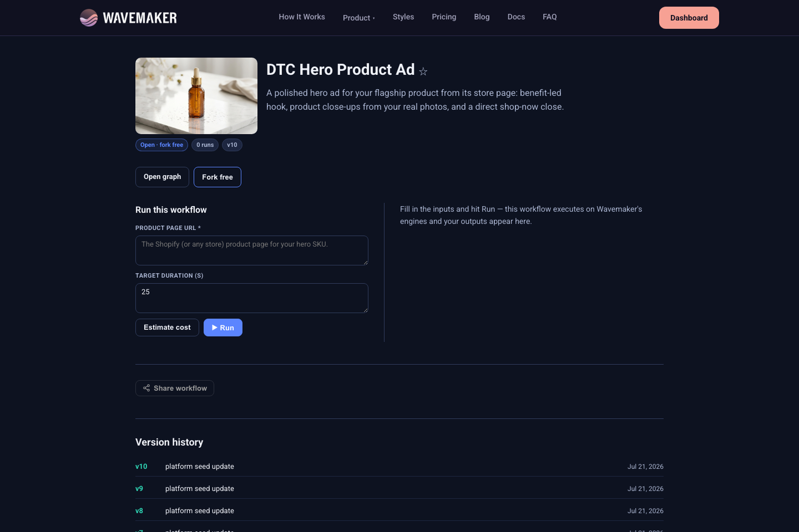
Task: Click the v10 row's Jul 21, 2026 date
Action: [645, 467]
